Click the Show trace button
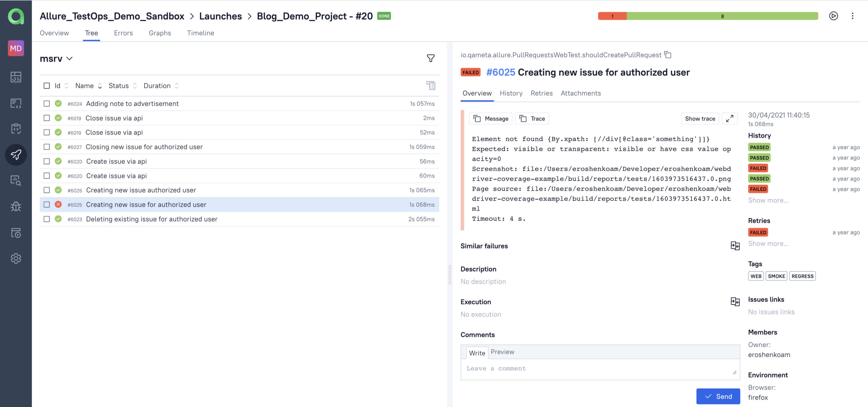Image resolution: width=868 pixels, height=407 pixels. (x=700, y=118)
